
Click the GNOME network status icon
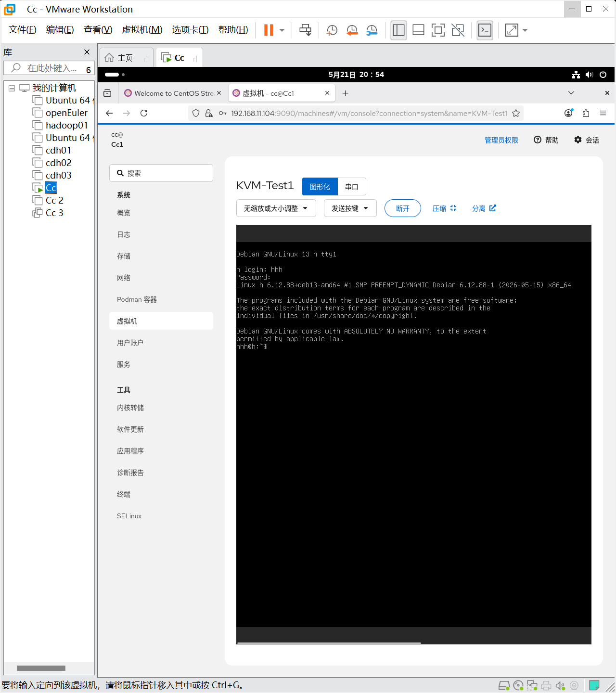click(x=576, y=75)
